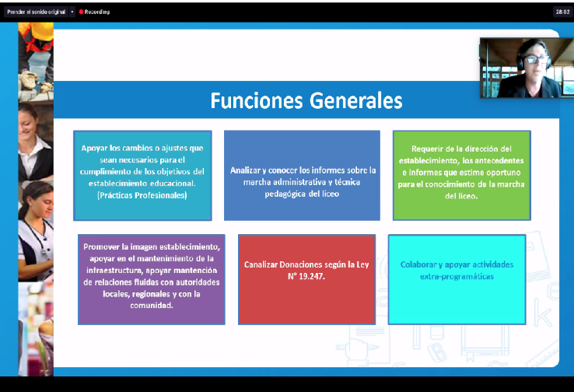The height and width of the screenshot is (392, 574).
Task: Click the hard hat worker photo at top left
Action: [36, 47]
